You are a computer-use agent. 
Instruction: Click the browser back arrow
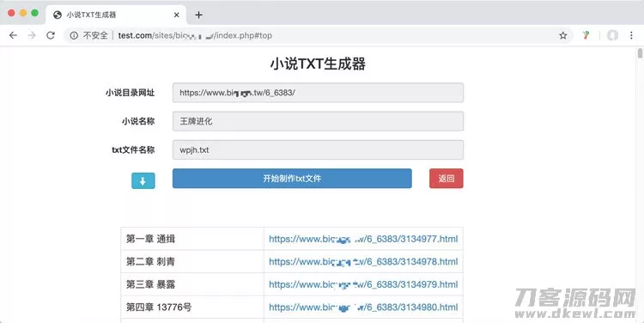[13, 36]
